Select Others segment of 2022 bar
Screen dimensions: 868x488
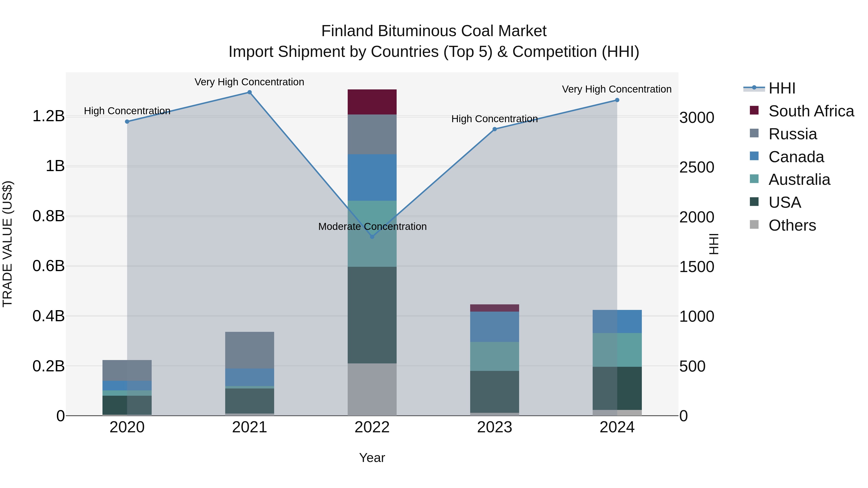coord(372,389)
